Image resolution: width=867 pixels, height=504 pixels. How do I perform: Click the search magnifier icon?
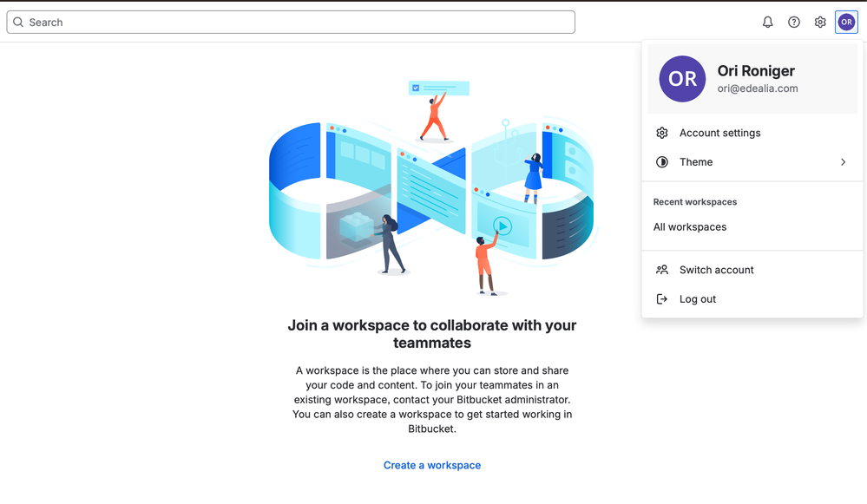point(18,22)
